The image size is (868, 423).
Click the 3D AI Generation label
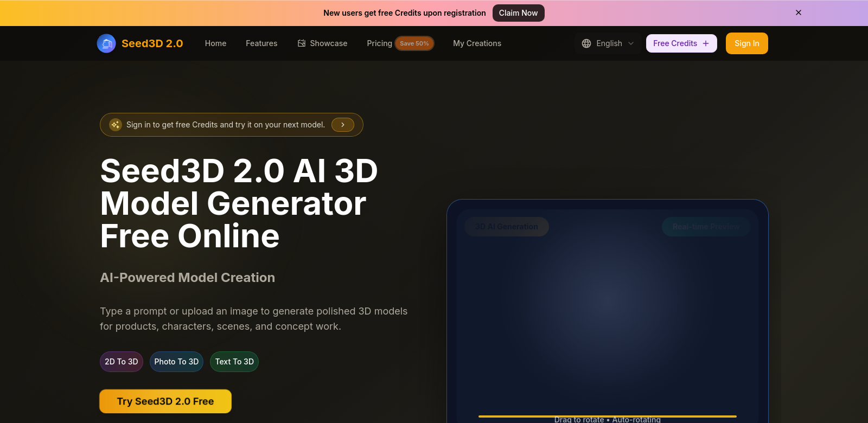(x=507, y=227)
